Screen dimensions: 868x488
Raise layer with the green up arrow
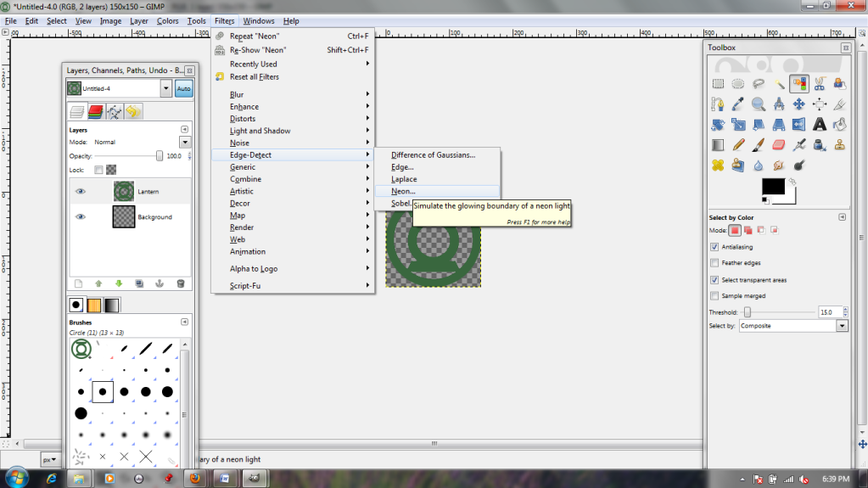[98, 283]
